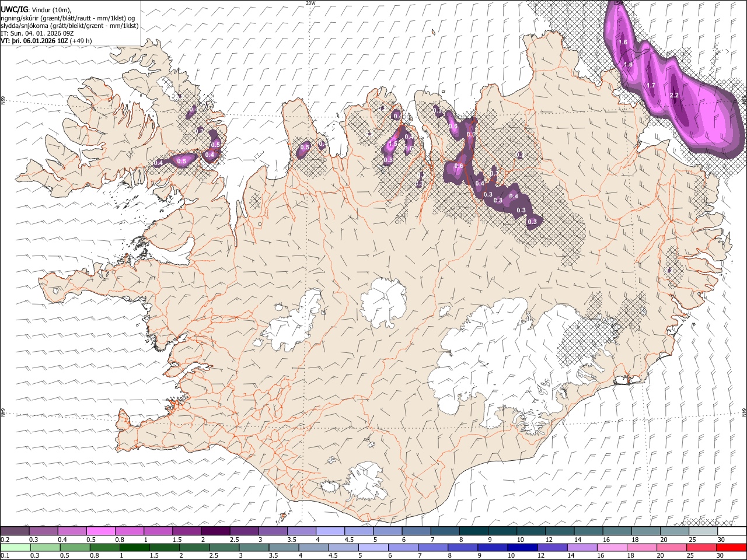Click the 1.6 value near the top edge

[623, 42]
